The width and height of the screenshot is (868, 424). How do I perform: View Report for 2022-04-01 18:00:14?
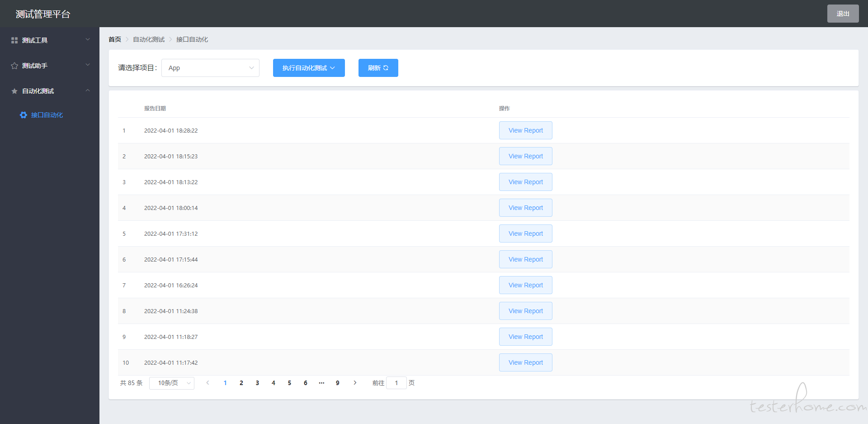coord(526,208)
